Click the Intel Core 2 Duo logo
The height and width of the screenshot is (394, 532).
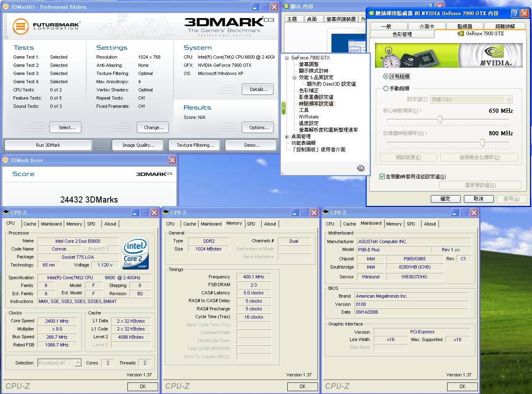(136, 253)
